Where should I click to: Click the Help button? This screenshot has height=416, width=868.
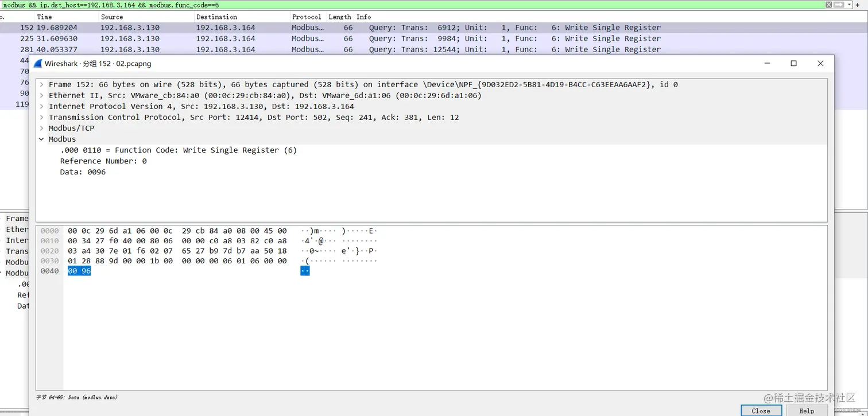click(807, 411)
